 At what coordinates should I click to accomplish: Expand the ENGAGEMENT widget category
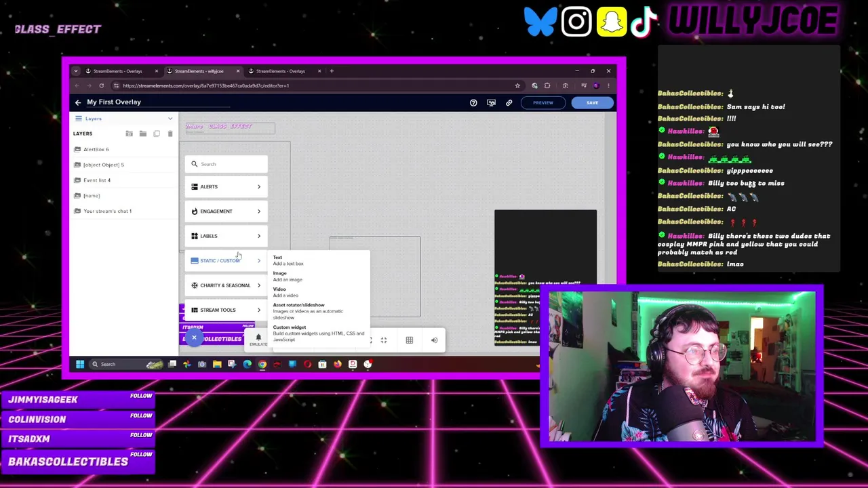click(226, 211)
